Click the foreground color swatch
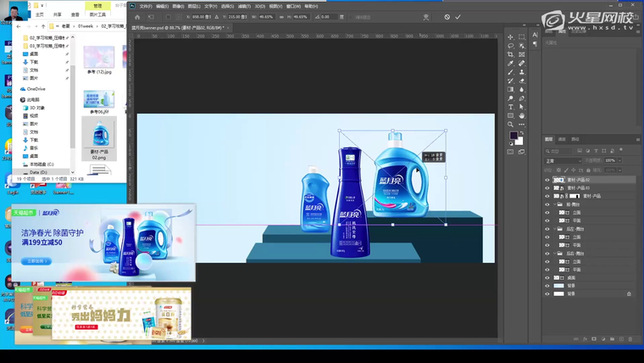 (514, 135)
